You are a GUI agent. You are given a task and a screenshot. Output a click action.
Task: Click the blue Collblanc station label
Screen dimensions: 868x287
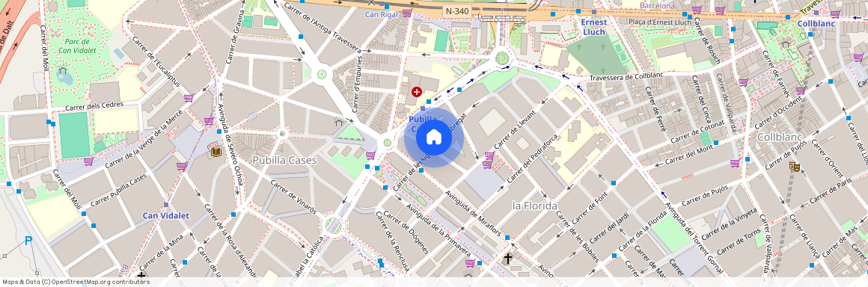[x=816, y=24]
